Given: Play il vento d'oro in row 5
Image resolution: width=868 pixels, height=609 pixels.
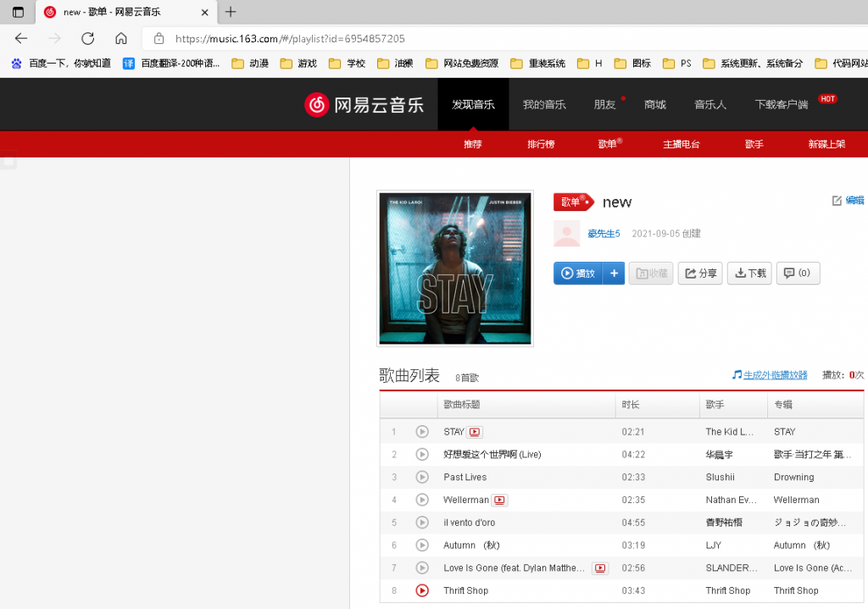Looking at the screenshot, I should 422,522.
